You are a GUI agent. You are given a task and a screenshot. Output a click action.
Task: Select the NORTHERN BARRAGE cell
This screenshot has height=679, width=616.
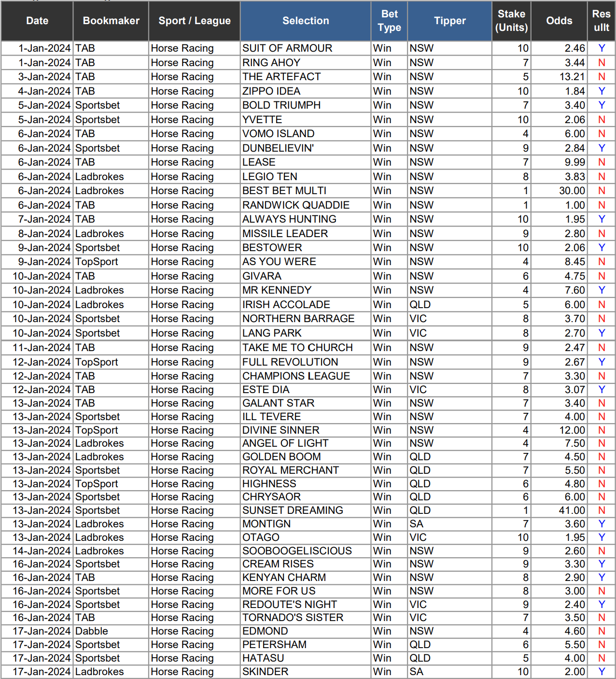306,319
